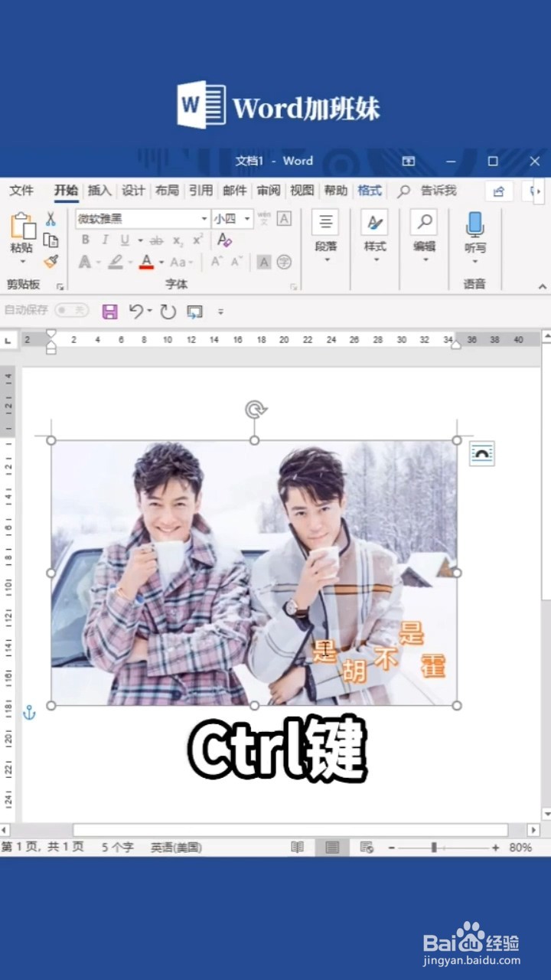Apply the text highlight color pen
This screenshot has height=980, width=551.
[115, 262]
